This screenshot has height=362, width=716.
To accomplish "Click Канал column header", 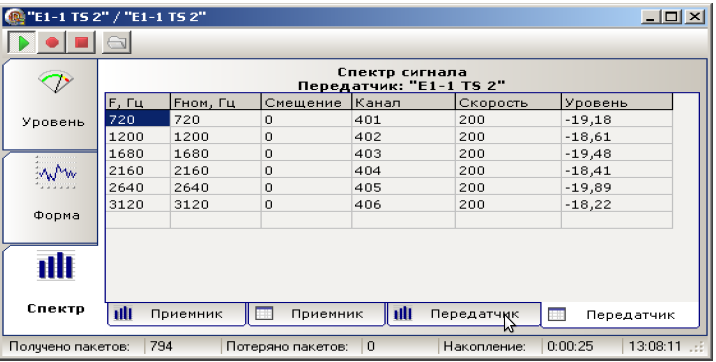I will click(403, 102).
